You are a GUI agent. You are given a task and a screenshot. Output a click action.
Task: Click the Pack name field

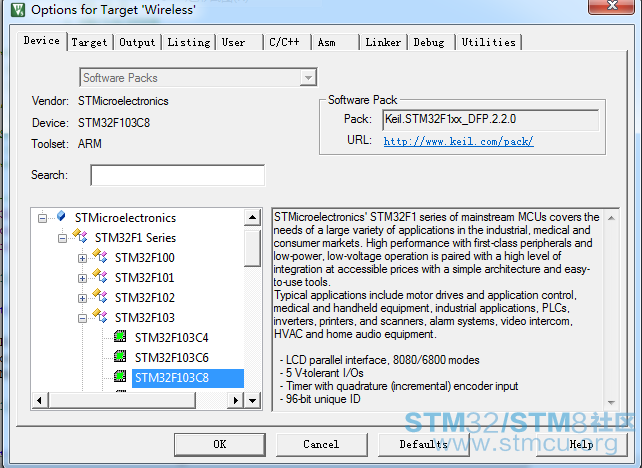[x=491, y=120]
